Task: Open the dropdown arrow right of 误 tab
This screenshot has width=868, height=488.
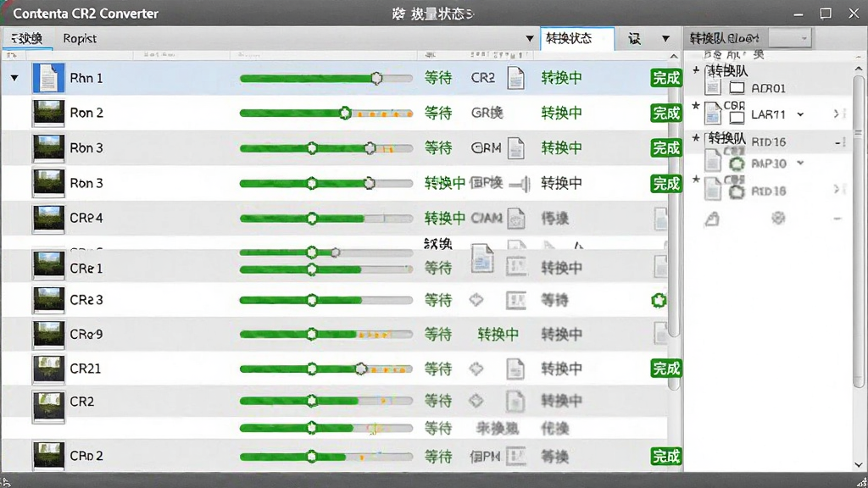Action: (x=665, y=39)
